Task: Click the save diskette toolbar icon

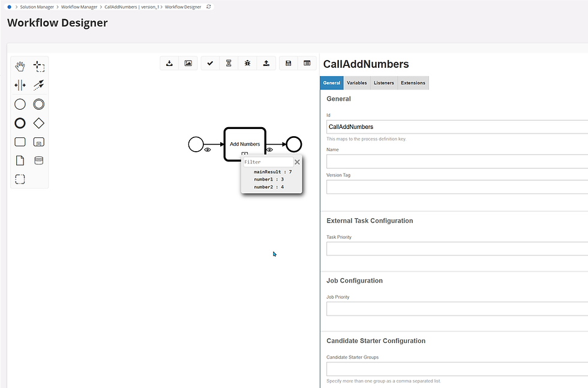Action: pos(289,64)
